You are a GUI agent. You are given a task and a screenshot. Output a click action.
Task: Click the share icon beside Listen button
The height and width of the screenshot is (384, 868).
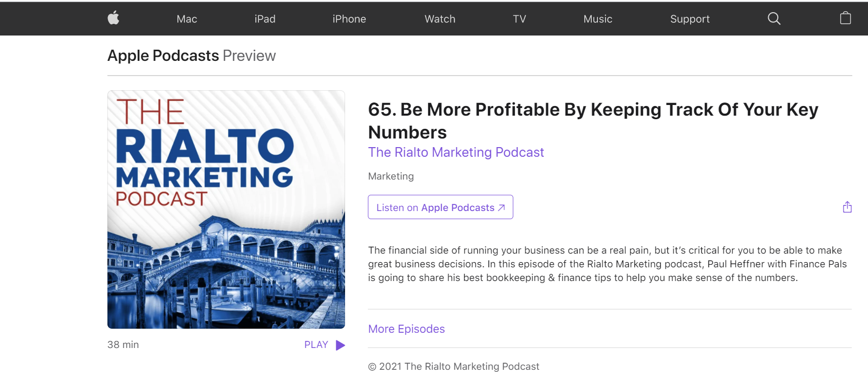click(x=847, y=207)
